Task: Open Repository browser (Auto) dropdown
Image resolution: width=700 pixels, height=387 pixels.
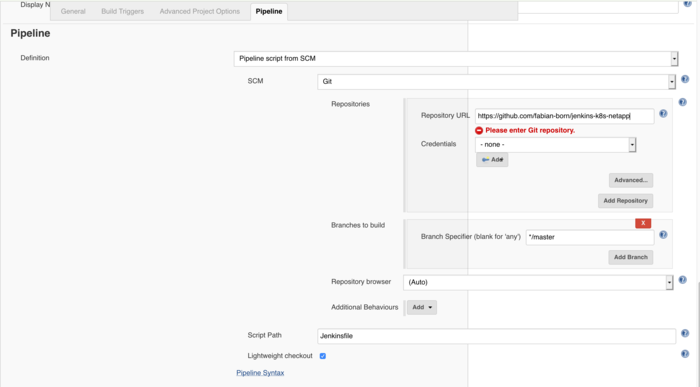Action: click(x=538, y=283)
